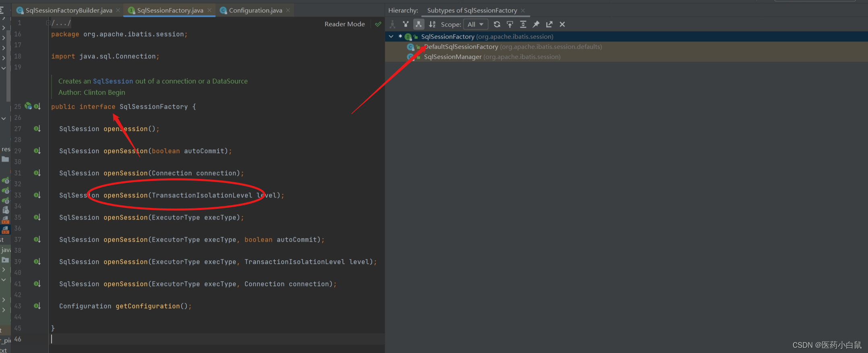868x353 pixels.
Task: Click the DefaultSqlSessionFactory class icon
Action: coord(410,47)
